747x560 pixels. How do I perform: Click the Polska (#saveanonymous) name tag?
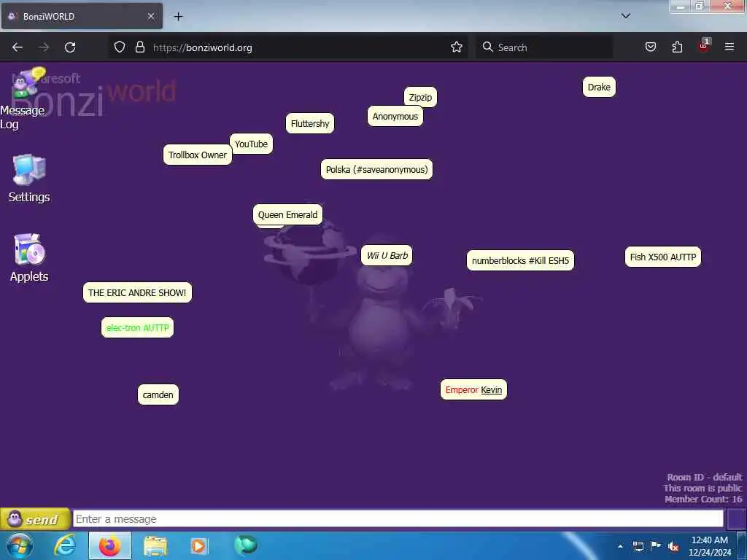coord(376,169)
